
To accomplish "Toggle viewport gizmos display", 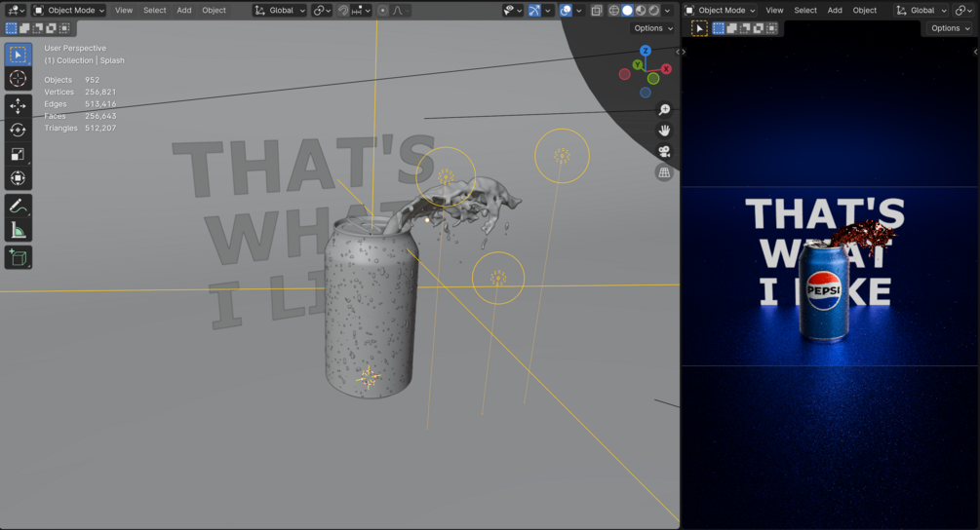I will tap(534, 10).
